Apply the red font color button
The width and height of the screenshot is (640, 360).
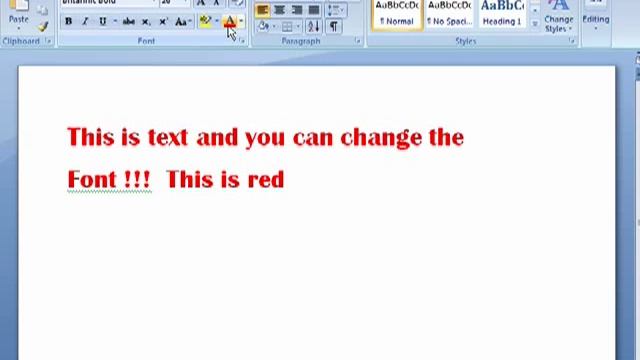point(230,21)
